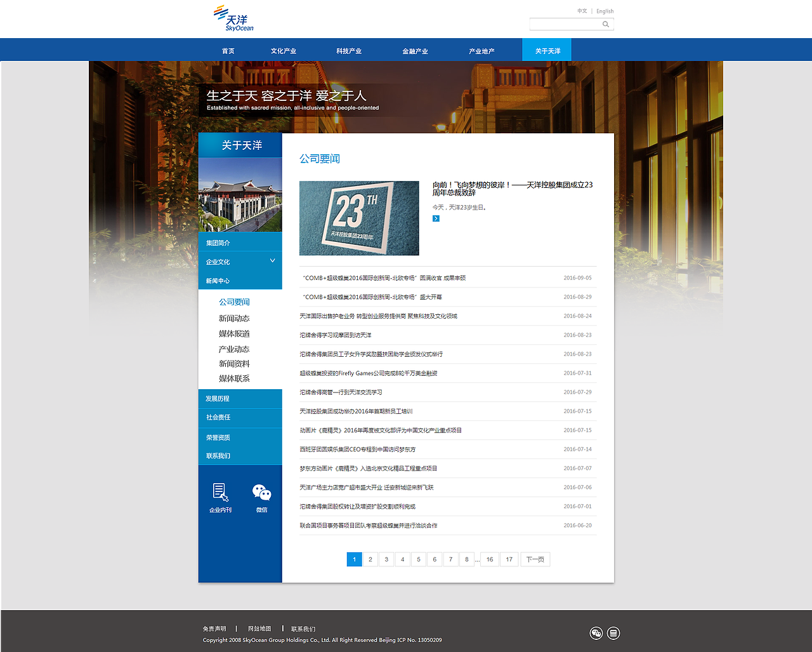
Task: Go to pagination page 6
Action: 435,559
